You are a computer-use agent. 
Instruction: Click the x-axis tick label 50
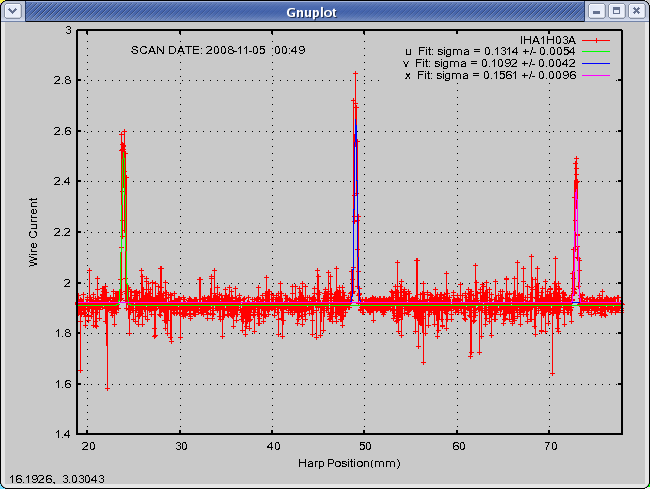[x=365, y=446]
